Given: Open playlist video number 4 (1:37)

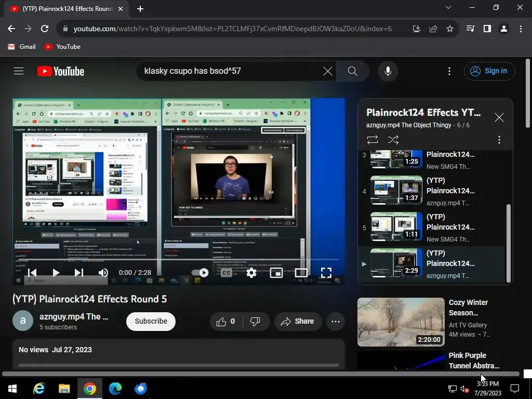Looking at the screenshot, I should 431,191.
